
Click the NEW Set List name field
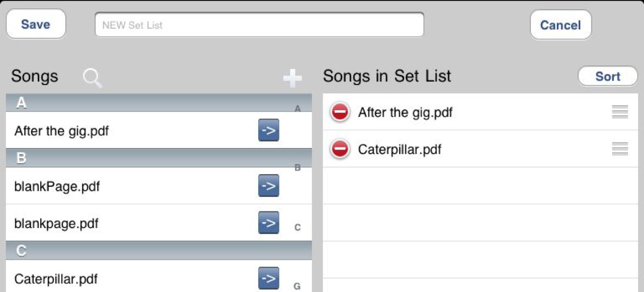[x=259, y=25]
